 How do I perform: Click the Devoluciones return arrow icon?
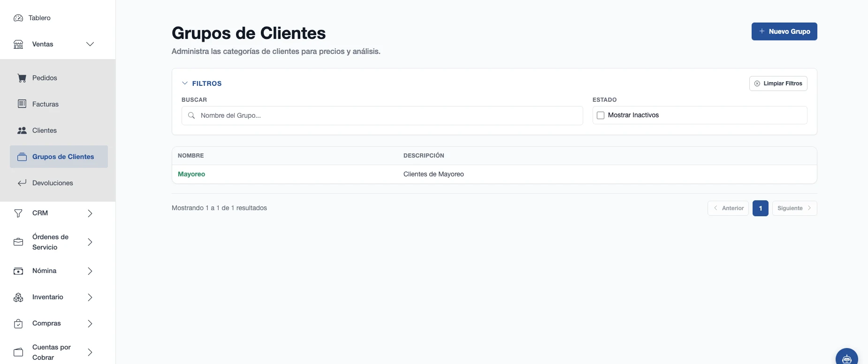point(22,183)
